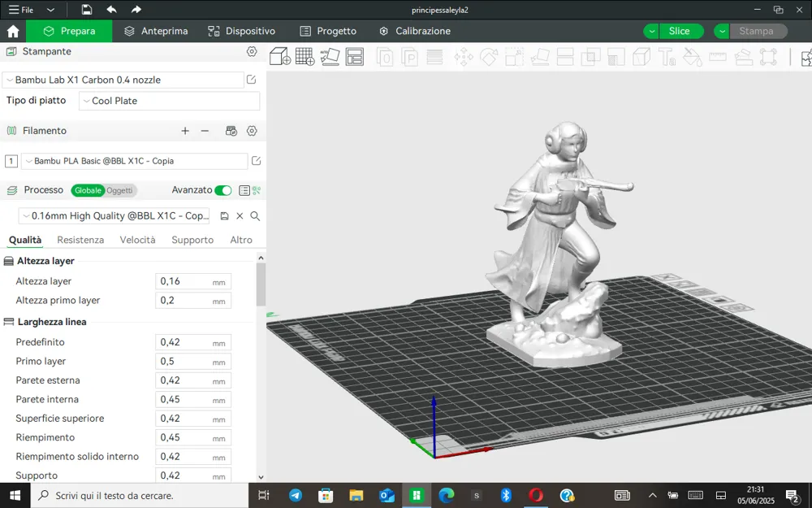Image resolution: width=812 pixels, height=508 pixels.
Task: Open the Supporto settings tab
Action: click(192, 240)
